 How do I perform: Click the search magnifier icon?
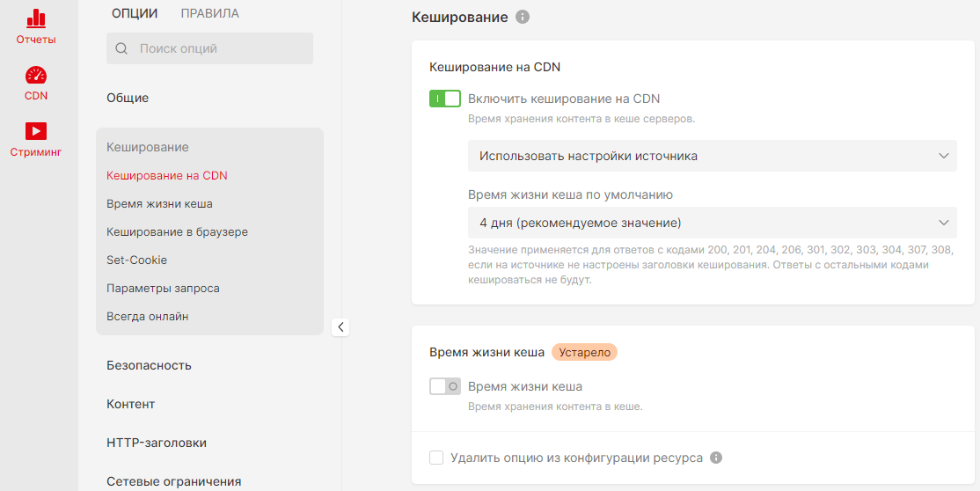pos(121,48)
